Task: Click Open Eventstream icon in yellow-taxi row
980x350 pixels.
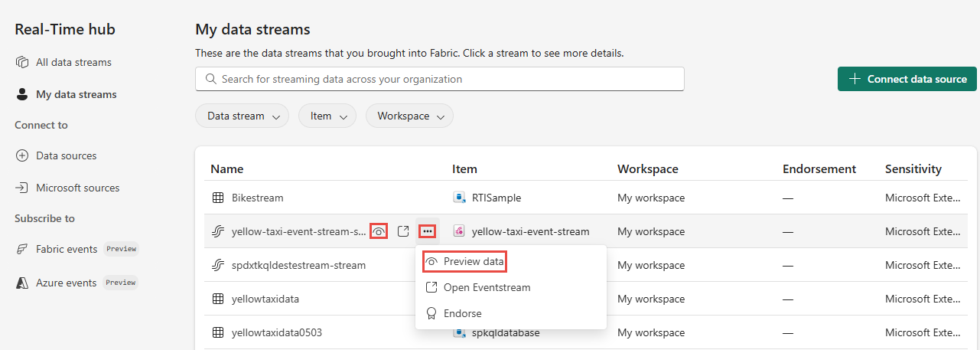Action: (x=403, y=231)
